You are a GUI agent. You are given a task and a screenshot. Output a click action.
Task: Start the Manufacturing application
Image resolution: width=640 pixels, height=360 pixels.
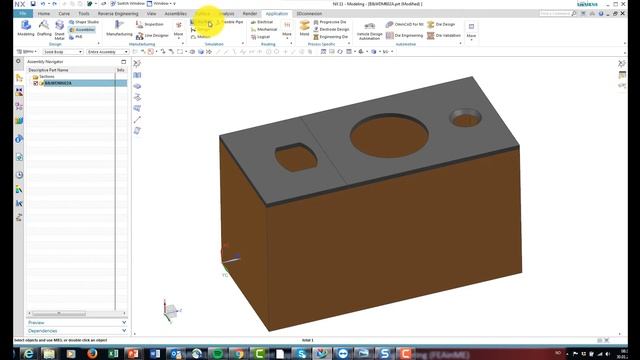[x=119, y=29]
